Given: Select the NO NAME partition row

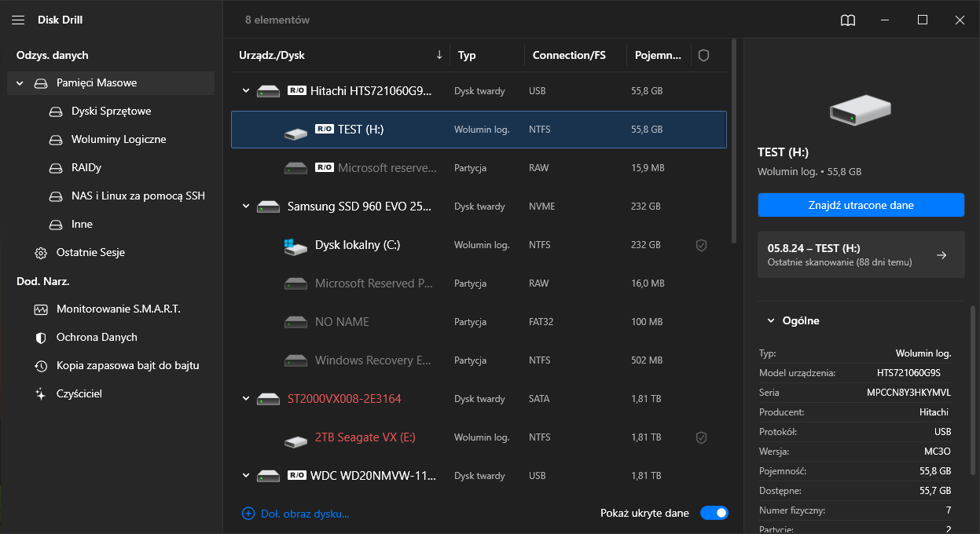Looking at the screenshot, I should point(479,322).
